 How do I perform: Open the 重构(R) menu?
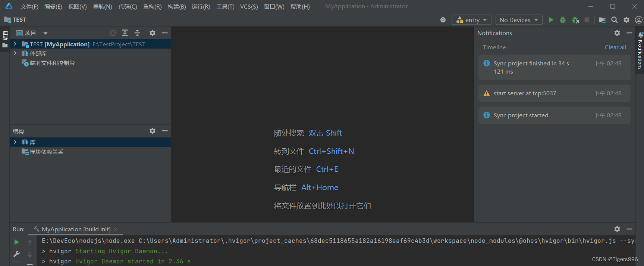pyautogui.click(x=153, y=6)
